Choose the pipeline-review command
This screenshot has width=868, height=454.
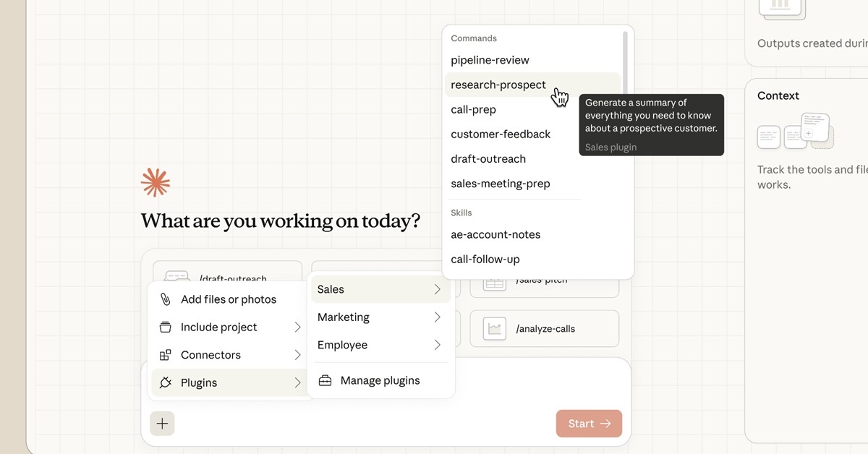click(490, 61)
